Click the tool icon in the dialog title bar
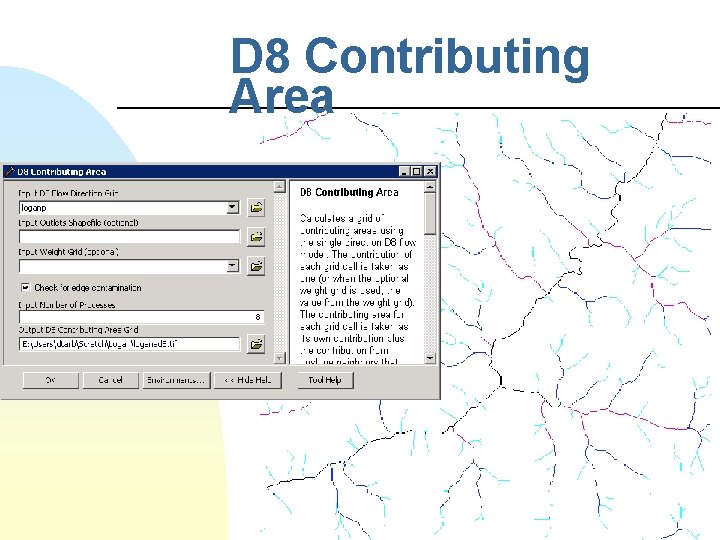The width and height of the screenshot is (720, 540). point(9,172)
